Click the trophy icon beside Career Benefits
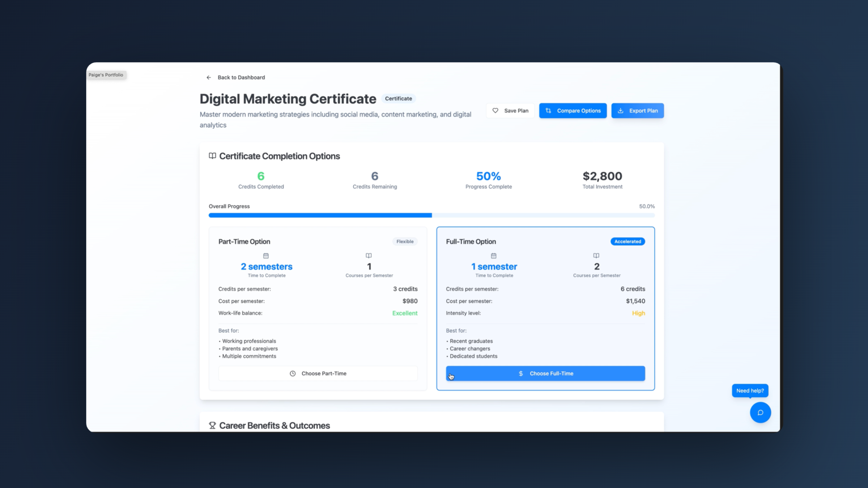This screenshot has width=868, height=488. click(212, 425)
